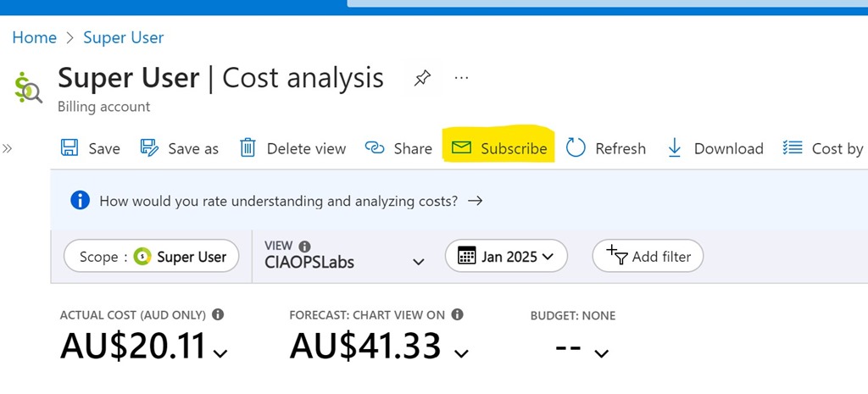
Task: Click the Save disk icon
Action: pyautogui.click(x=70, y=148)
